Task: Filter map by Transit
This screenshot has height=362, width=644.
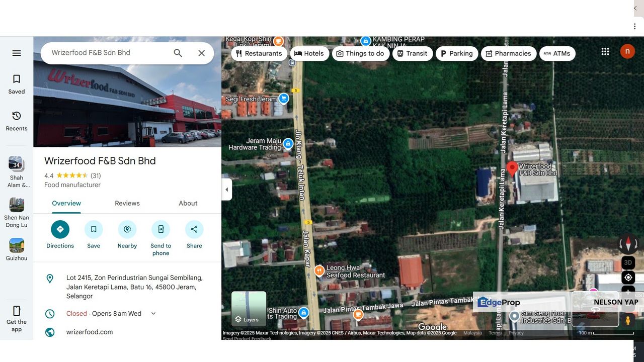Action: coord(413,53)
